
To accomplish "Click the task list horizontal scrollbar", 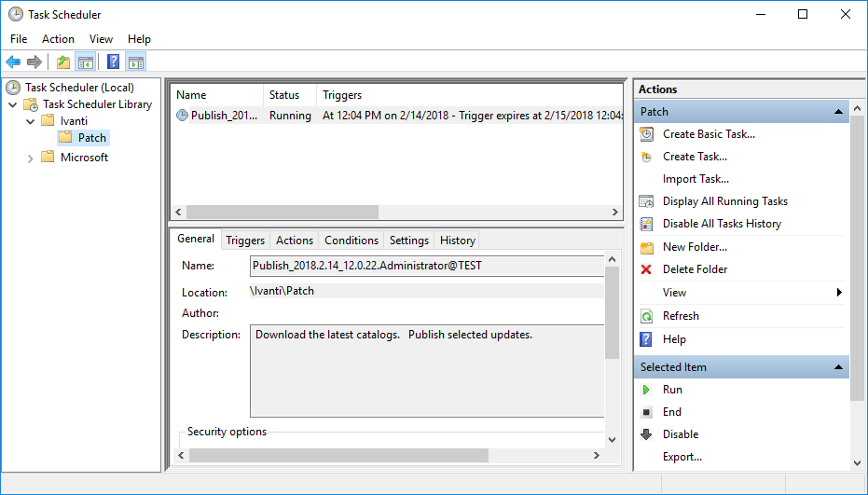I will tap(280, 212).
